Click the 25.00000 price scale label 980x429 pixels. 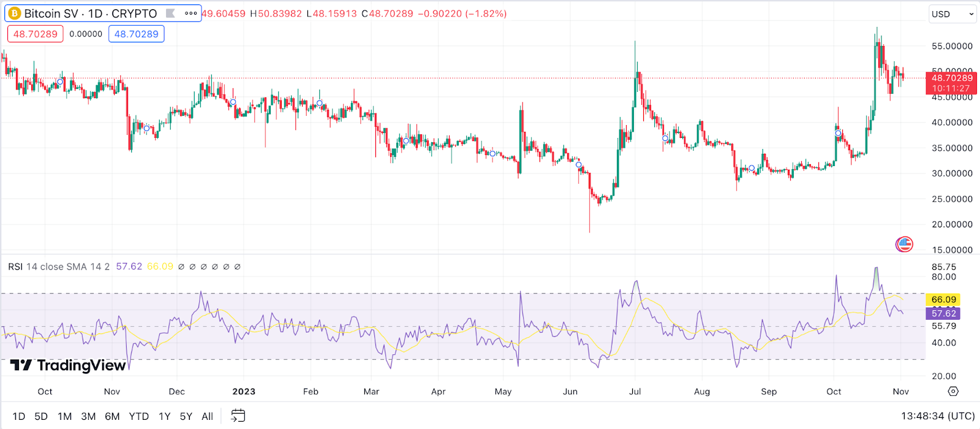pyautogui.click(x=952, y=199)
